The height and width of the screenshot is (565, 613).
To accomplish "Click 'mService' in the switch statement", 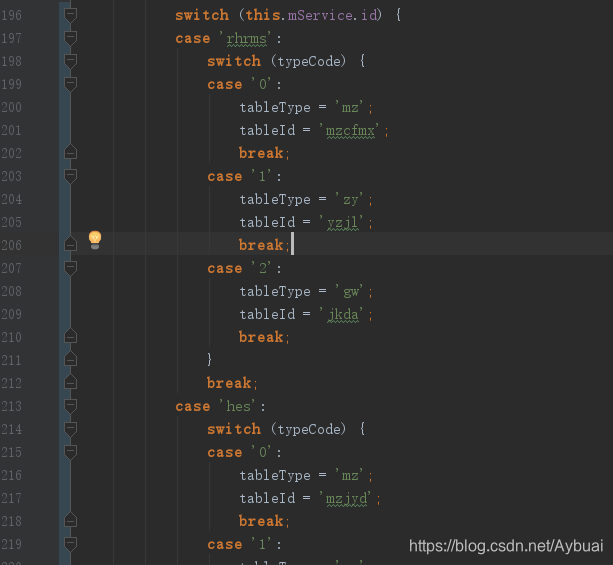I will (320, 16).
